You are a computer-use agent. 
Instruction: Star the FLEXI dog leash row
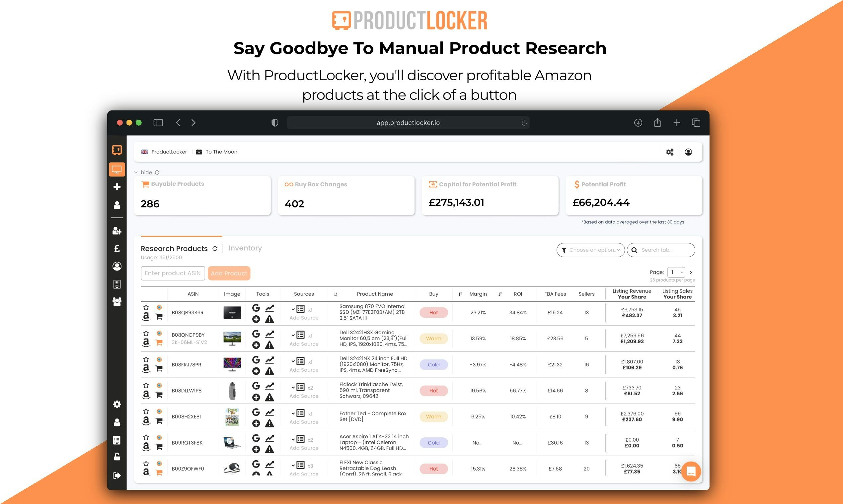pyautogui.click(x=146, y=463)
